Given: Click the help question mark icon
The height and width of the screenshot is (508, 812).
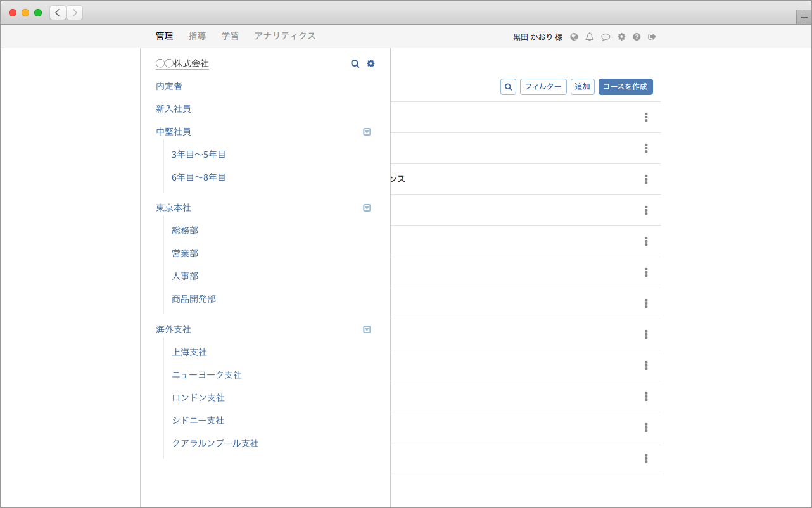Looking at the screenshot, I should tap(637, 37).
